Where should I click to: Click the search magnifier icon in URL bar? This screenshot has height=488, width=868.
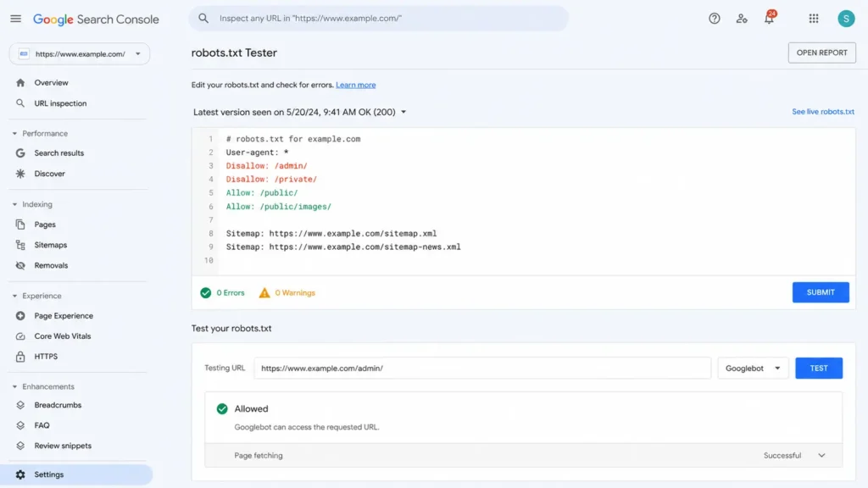click(x=203, y=19)
